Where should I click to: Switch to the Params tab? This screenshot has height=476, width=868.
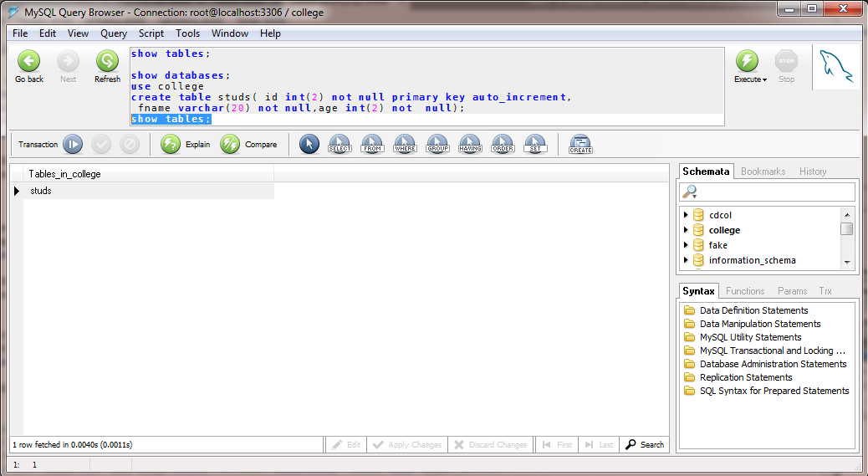point(792,291)
